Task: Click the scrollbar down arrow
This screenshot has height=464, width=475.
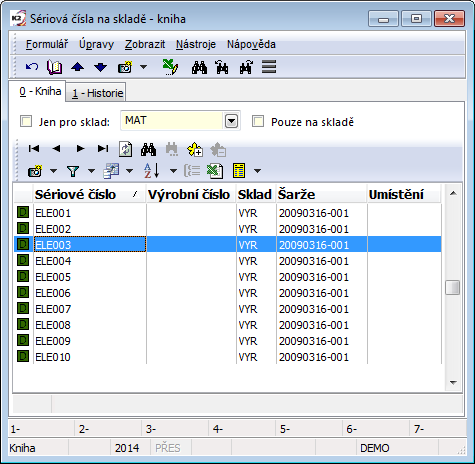Action: click(x=453, y=382)
